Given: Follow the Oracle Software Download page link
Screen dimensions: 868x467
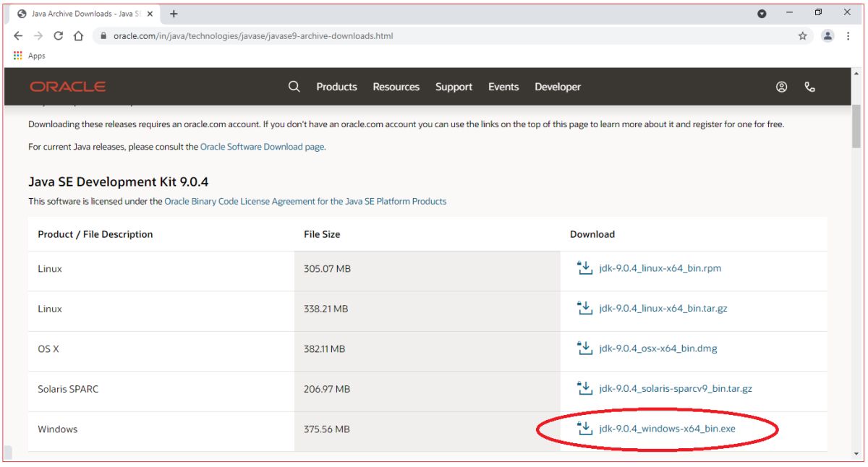Looking at the screenshot, I should point(263,147).
